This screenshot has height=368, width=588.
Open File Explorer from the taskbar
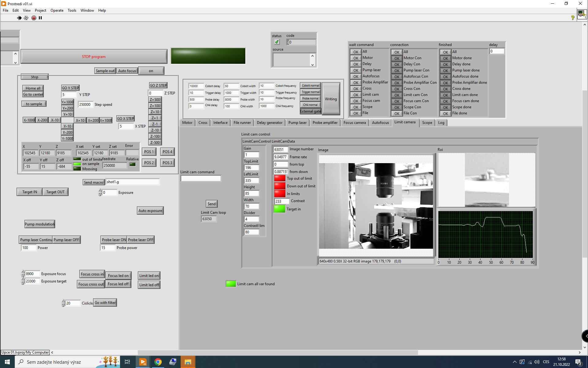[x=188, y=362]
